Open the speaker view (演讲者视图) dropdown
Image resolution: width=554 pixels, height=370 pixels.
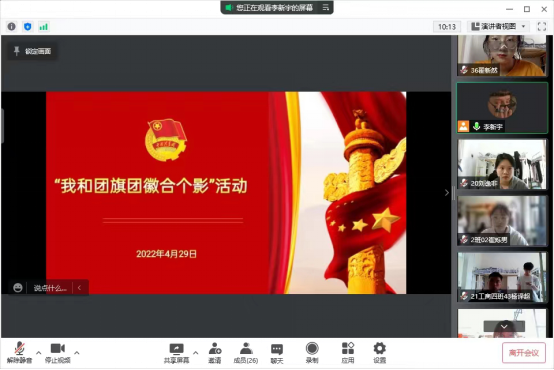[x=499, y=27]
